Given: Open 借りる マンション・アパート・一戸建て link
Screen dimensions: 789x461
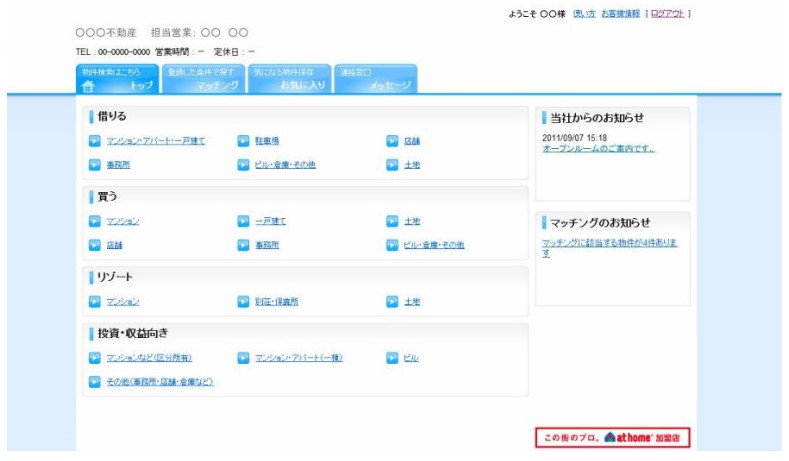Looking at the screenshot, I should [155, 141].
